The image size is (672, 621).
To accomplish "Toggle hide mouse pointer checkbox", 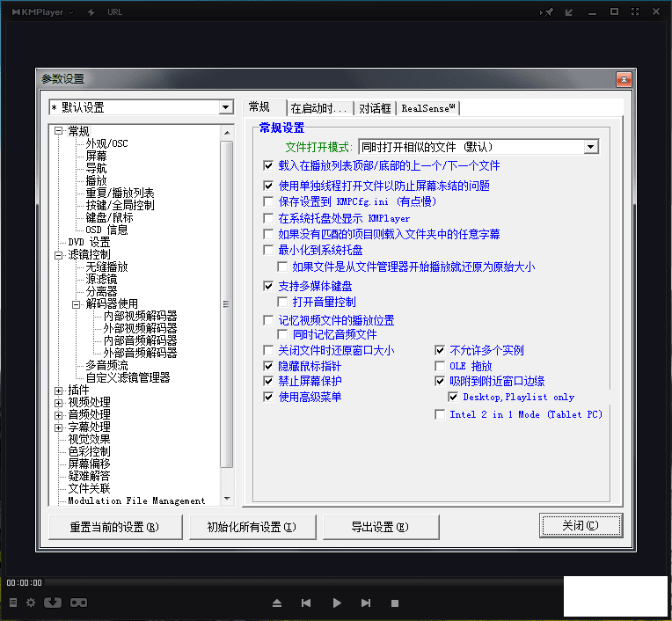I will click(268, 366).
